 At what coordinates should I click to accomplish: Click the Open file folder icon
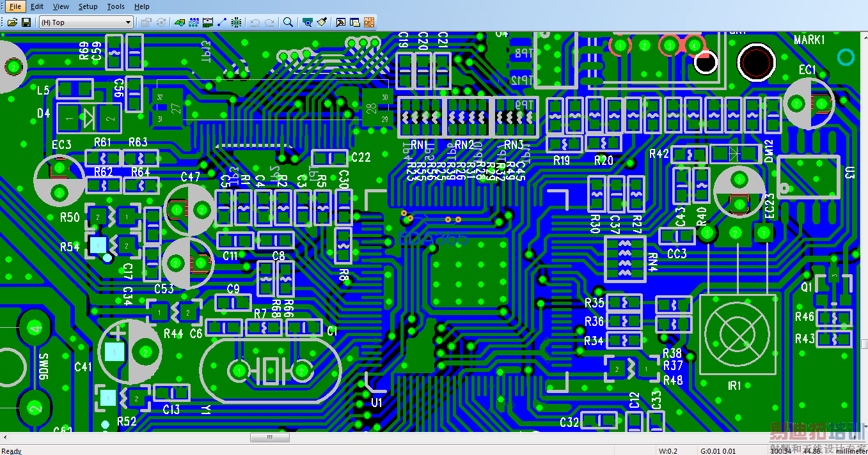pos(12,22)
